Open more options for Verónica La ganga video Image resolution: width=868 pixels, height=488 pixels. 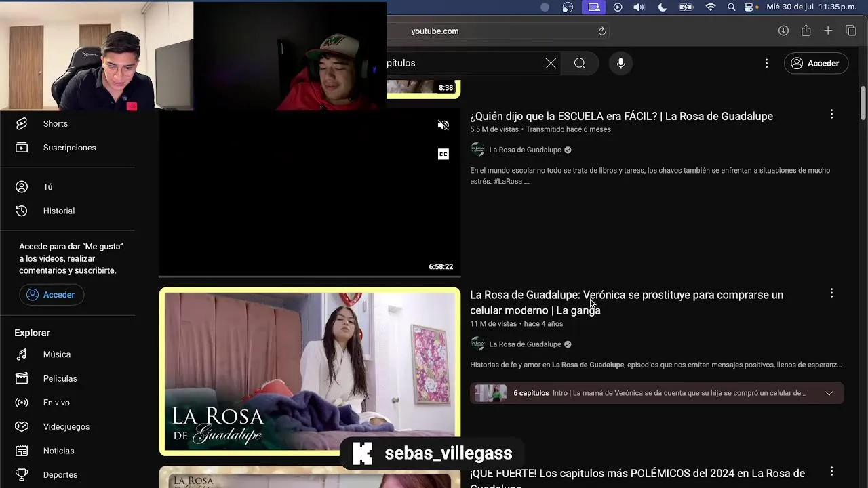point(831,293)
